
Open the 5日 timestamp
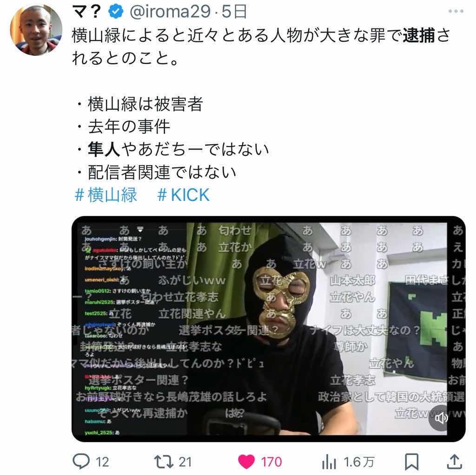click(x=234, y=12)
